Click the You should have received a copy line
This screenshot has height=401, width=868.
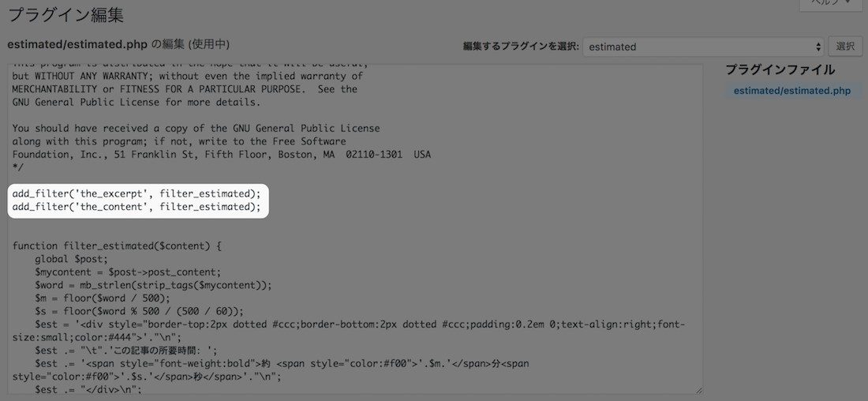[x=196, y=129]
